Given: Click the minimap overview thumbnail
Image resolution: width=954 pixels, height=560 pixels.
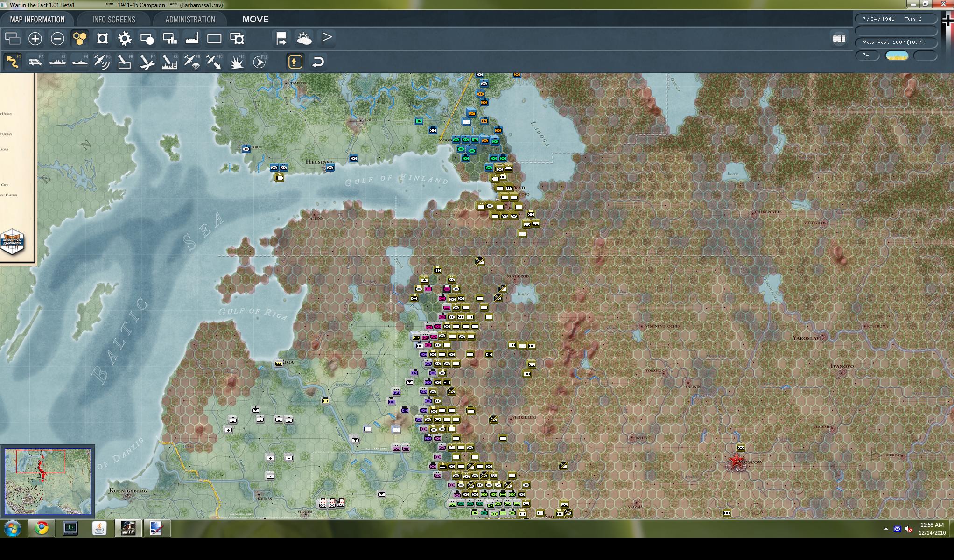Looking at the screenshot, I should pos(48,482).
